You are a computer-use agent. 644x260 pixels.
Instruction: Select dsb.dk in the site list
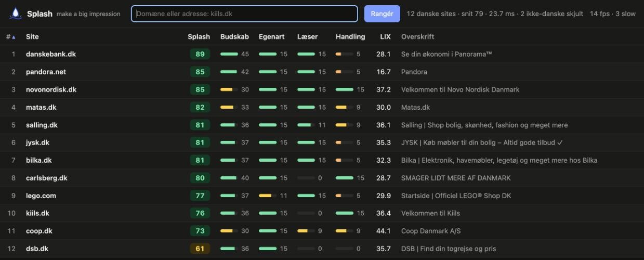pos(37,249)
